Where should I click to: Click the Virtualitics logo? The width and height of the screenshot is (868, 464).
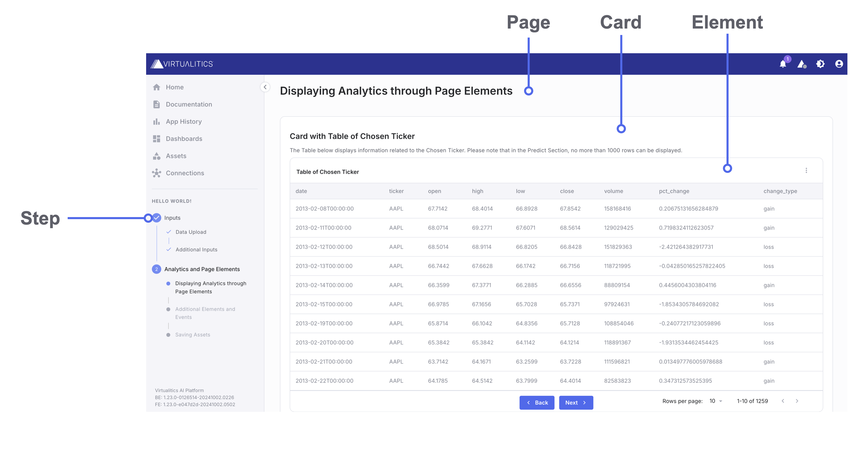182,64
